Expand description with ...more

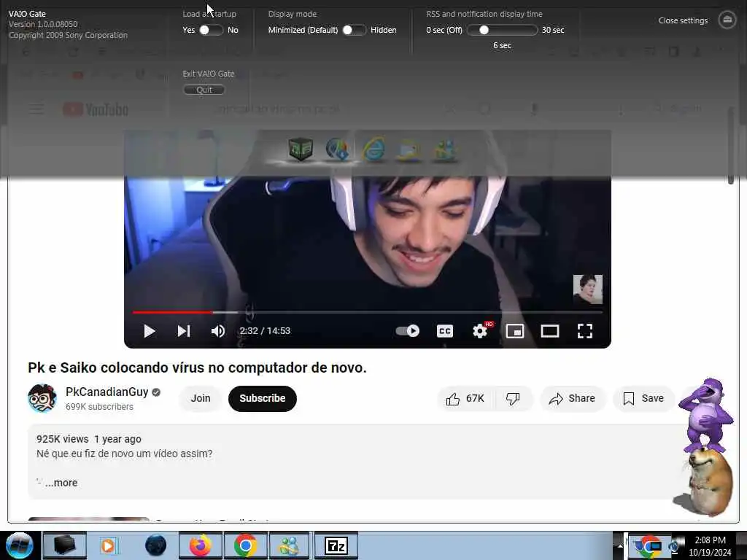tap(61, 483)
